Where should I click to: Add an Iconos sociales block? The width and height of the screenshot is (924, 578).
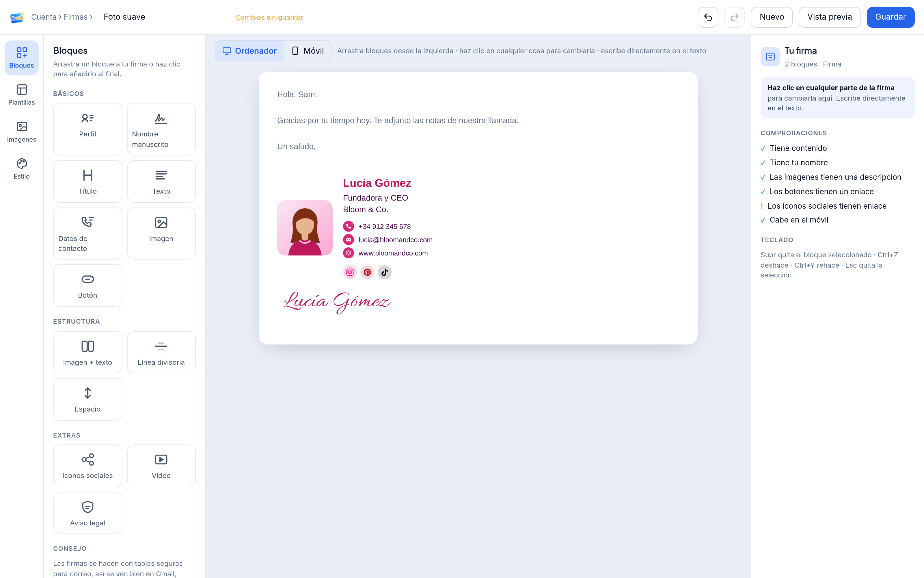[x=87, y=466]
